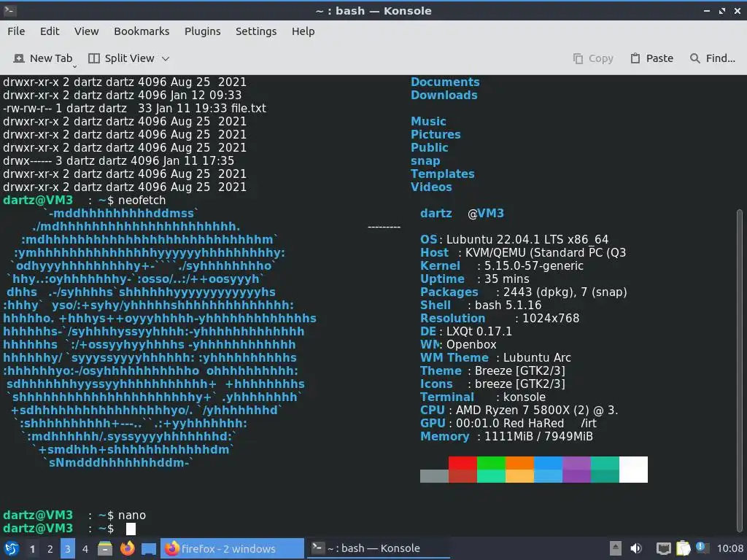The height and width of the screenshot is (560, 747).
Task: Click the 'Public' directory name
Action: [x=429, y=147]
